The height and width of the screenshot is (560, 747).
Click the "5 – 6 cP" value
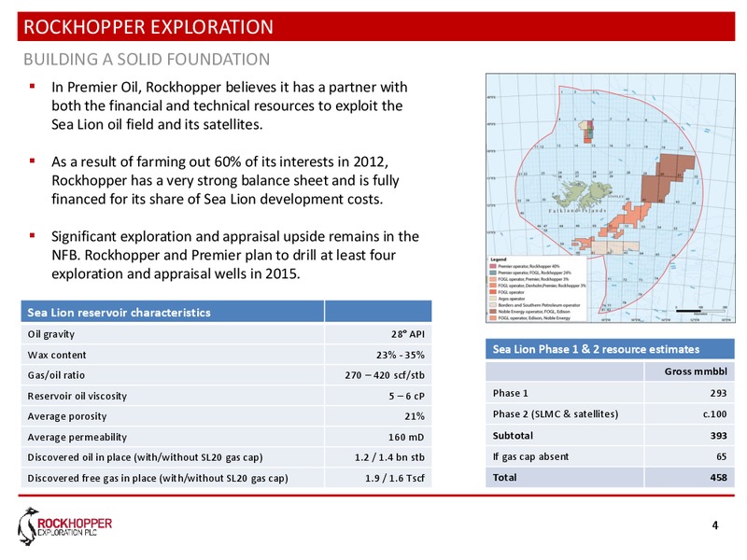pos(406,396)
